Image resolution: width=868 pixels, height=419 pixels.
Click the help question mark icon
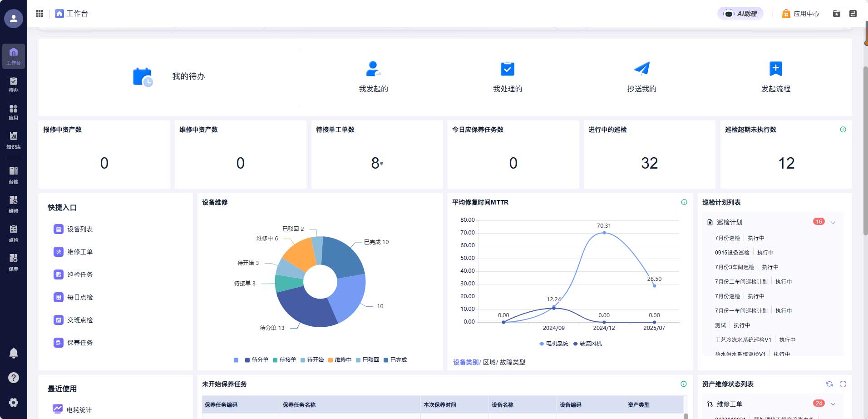click(x=14, y=378)
